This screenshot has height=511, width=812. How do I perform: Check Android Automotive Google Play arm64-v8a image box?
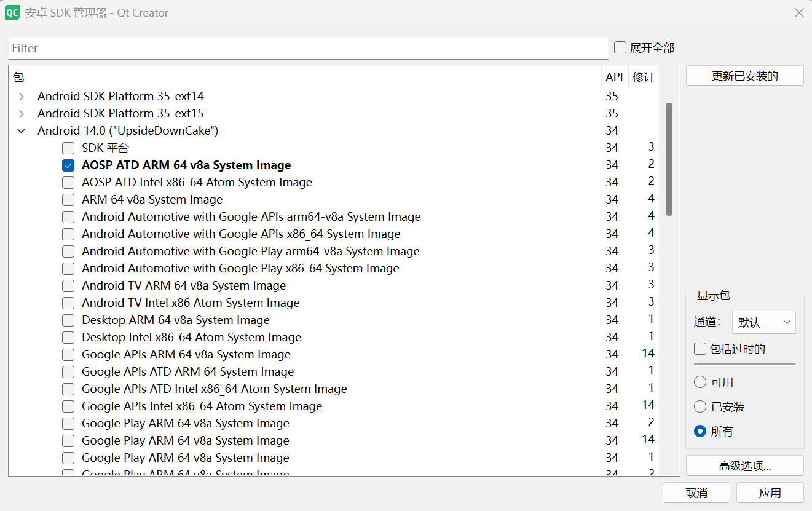pos(68,251)
